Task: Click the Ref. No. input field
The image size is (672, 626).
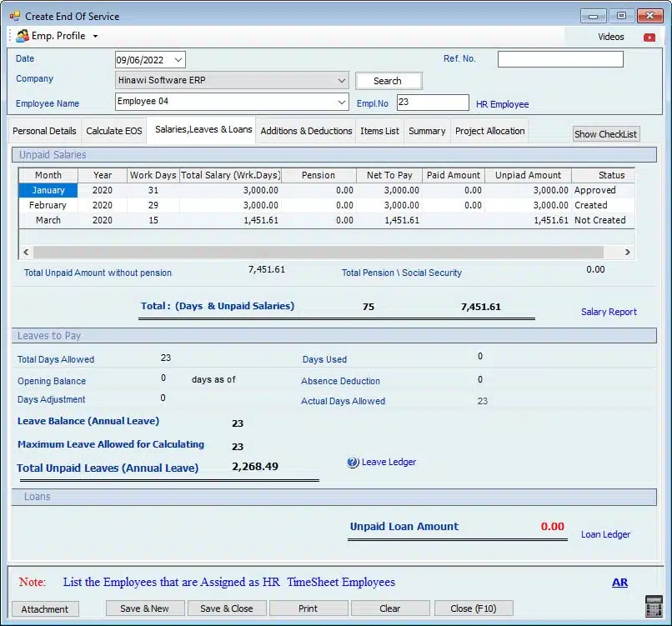Action: 560,59
